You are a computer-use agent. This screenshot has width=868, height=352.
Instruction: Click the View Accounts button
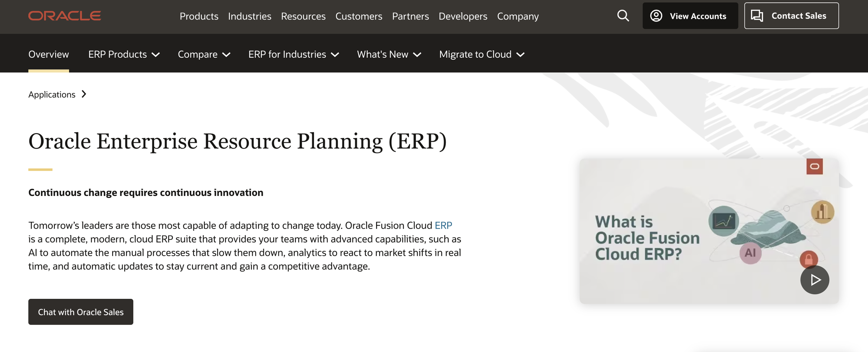[690, 16]
